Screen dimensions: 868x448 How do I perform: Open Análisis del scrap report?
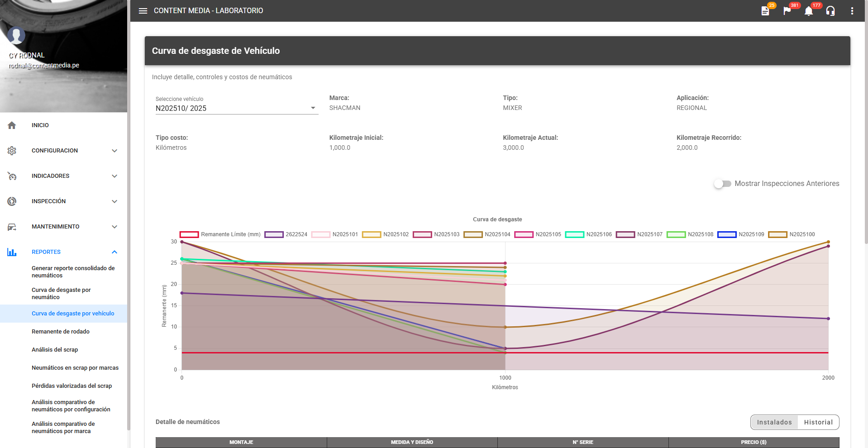click(55, 350)
